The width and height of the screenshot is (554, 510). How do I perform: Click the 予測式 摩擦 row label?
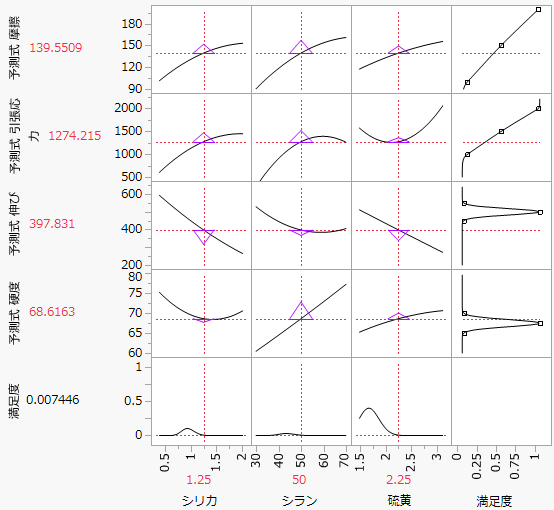(x=14, y=48)
